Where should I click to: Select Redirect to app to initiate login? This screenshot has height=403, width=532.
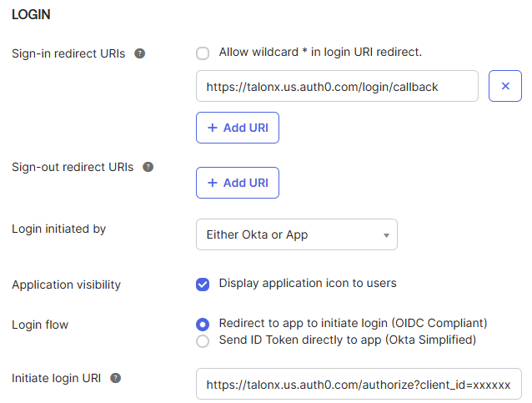[203, 325]
